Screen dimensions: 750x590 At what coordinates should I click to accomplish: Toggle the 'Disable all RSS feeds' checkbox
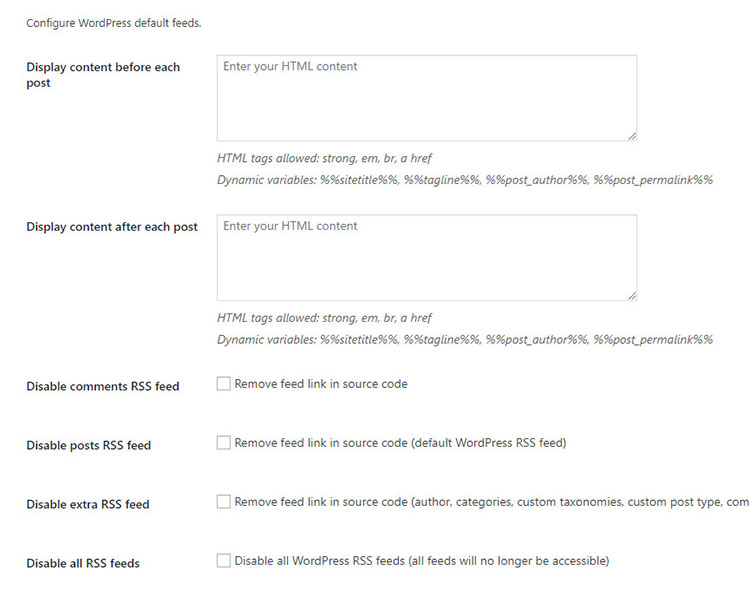[x=223, y=561]
